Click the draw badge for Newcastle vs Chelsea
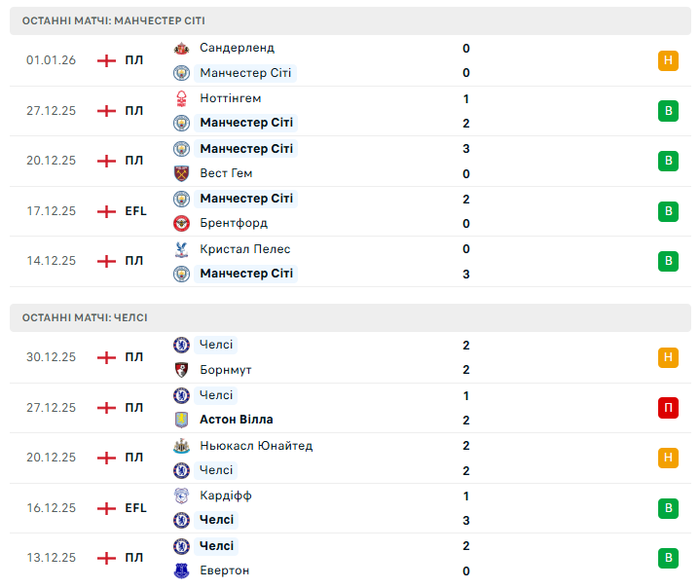The image size is (700, 588). pos(667,458)
